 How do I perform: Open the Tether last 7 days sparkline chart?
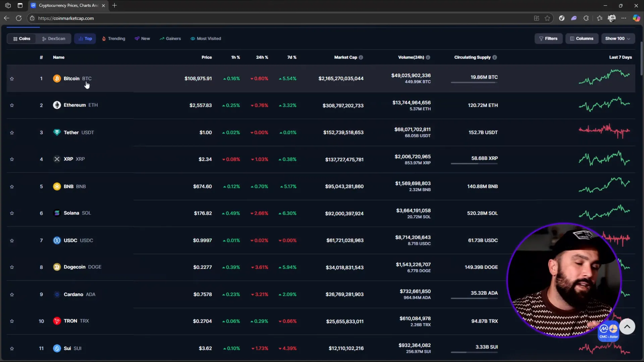tap(604, 131)
